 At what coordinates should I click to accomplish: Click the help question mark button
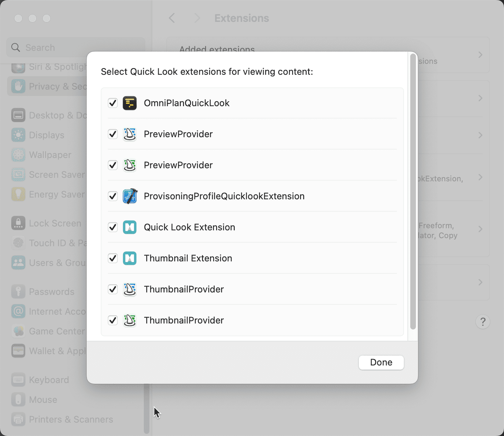(x=483, y=322)
